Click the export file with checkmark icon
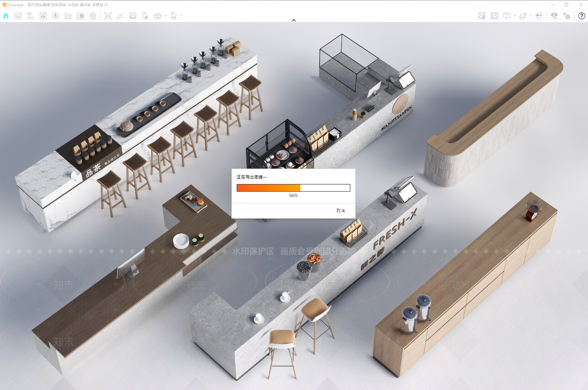 (x=145, y=16)
